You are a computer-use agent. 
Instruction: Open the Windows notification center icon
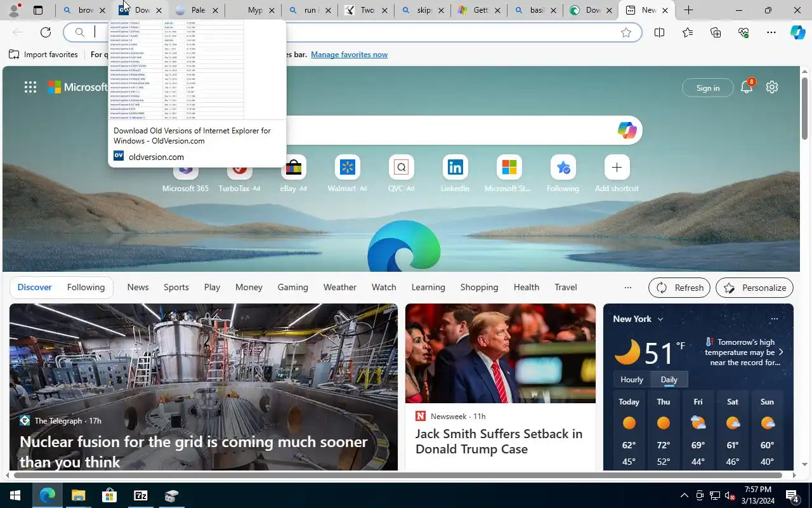792,495
